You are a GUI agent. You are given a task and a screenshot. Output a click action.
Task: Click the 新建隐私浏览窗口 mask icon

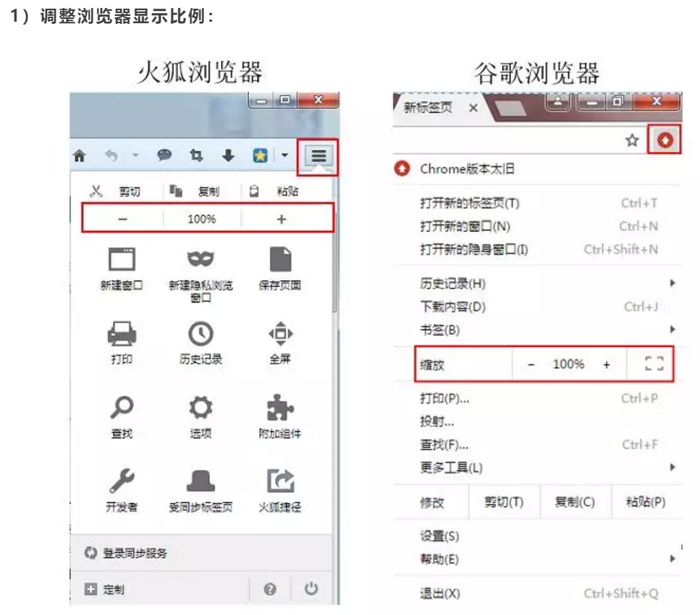pyautogui.click(x=201, y=259)
